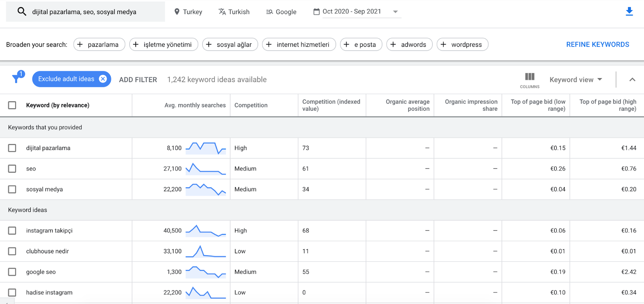This screenshot has height=304, width=644.
Task: Sort by Top of page bid high range
Action: click(608, 105)
